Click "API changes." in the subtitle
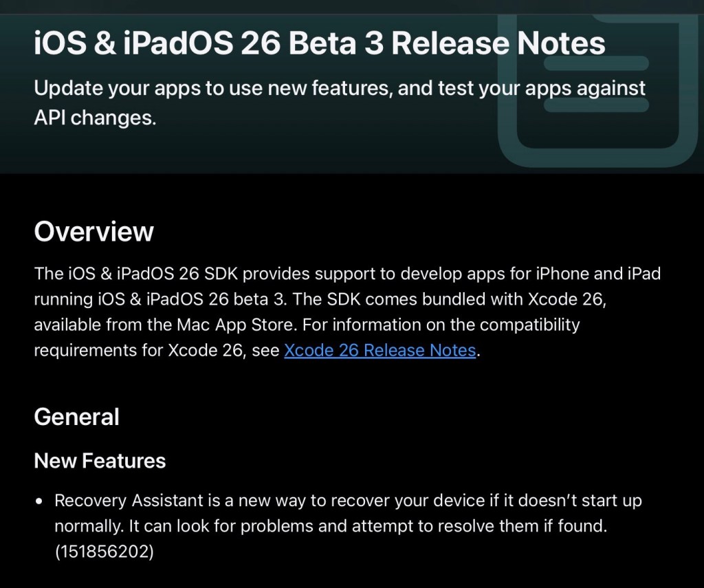The width and height of the screenshot is (704, 588). pos(95,117)
